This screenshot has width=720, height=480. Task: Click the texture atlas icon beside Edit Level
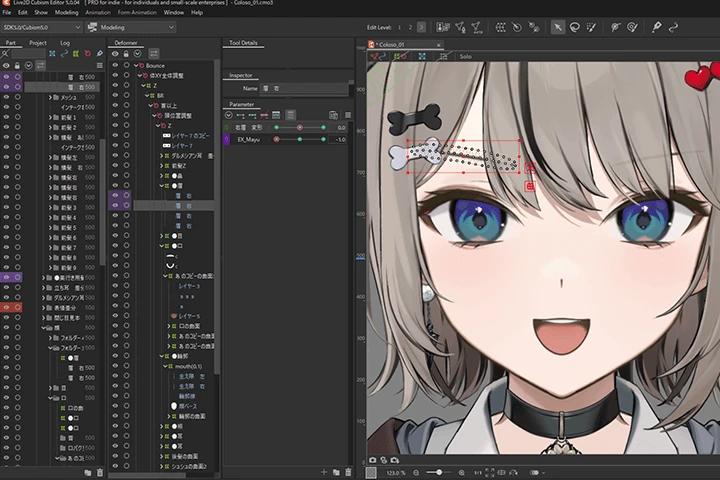pos(443,28)
